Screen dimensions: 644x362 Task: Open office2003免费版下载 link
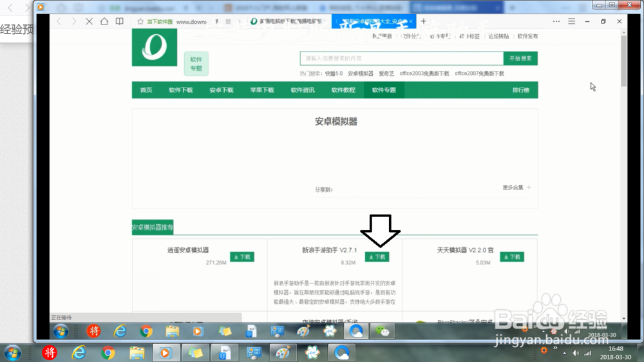click(424, 73)
